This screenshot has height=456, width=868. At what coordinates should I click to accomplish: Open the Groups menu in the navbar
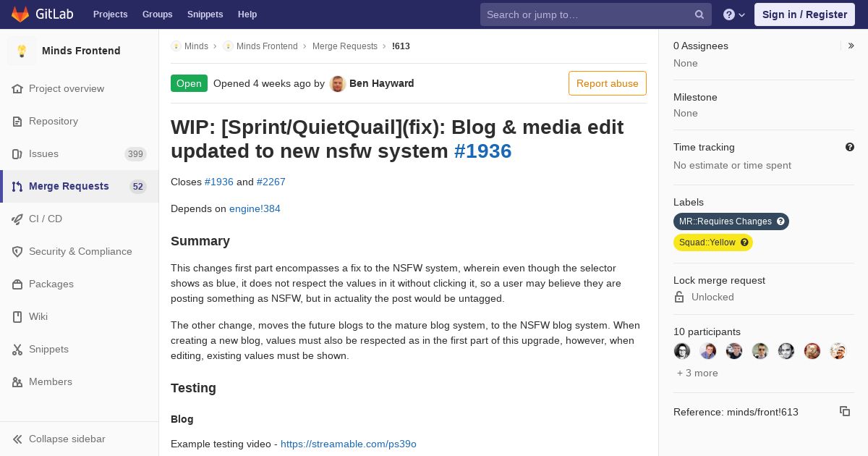pos(157,14)
